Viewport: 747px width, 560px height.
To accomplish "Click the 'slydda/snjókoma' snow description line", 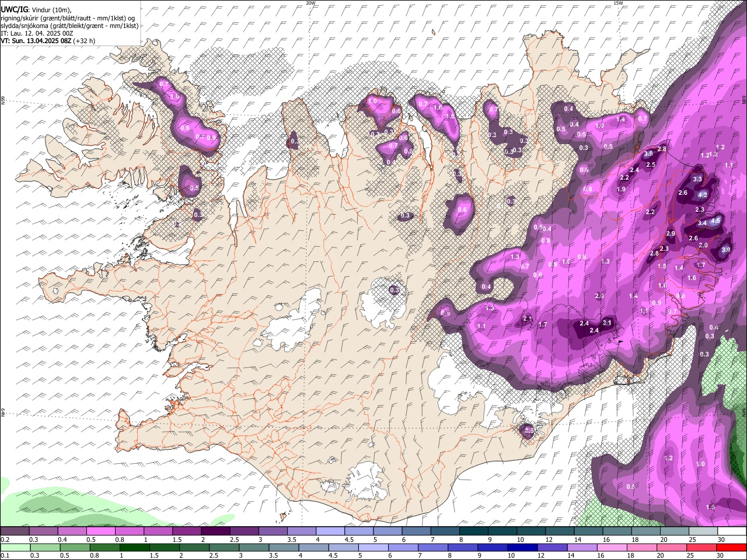I will [69, 26].
